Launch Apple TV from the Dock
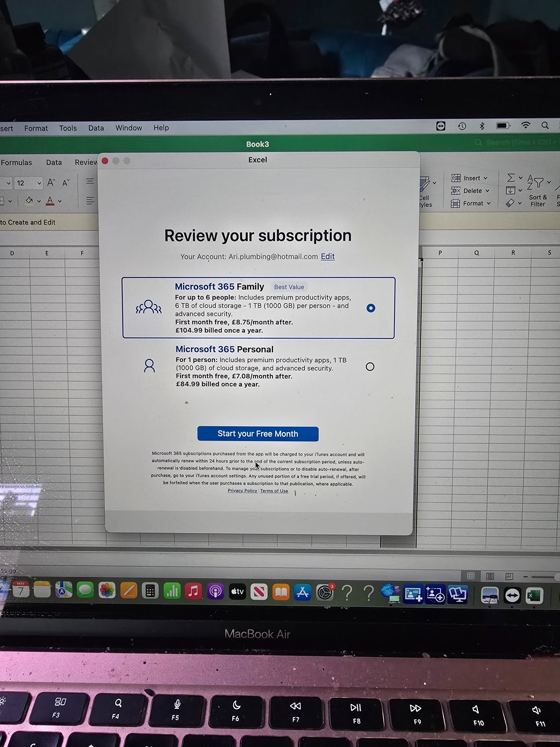The height and width of the screenshot is (747, 560). [x=237, y=592]
